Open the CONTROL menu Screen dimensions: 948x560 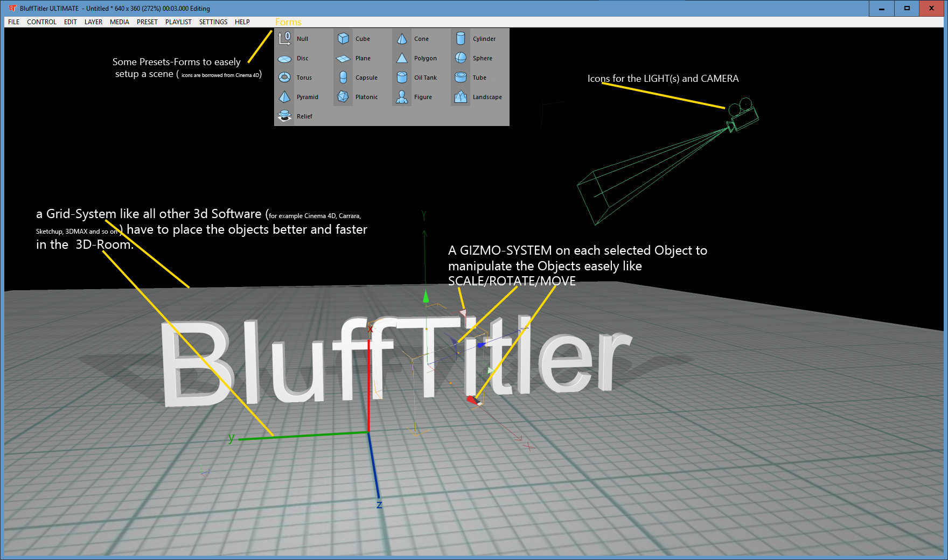coord(41,22)
